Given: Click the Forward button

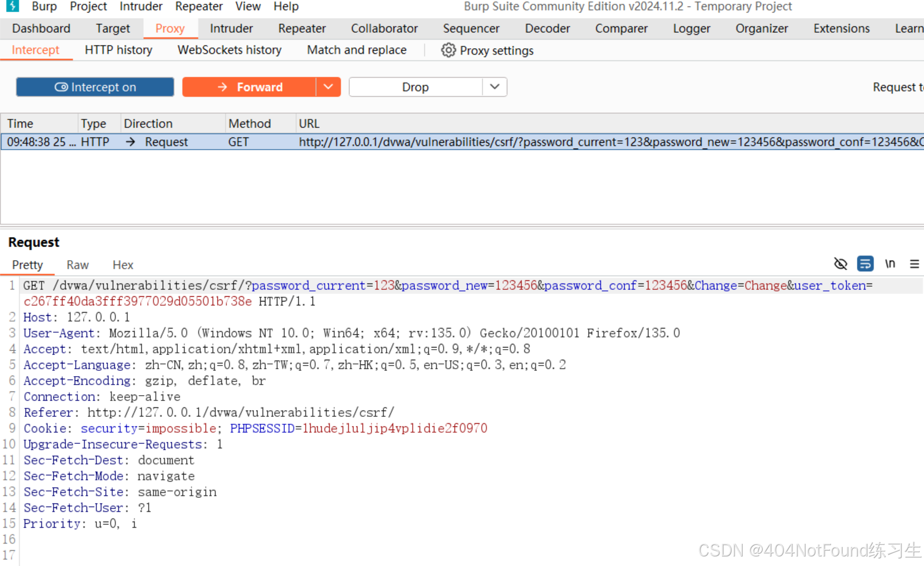Looking at the screenshot, I should pos(249,87).
